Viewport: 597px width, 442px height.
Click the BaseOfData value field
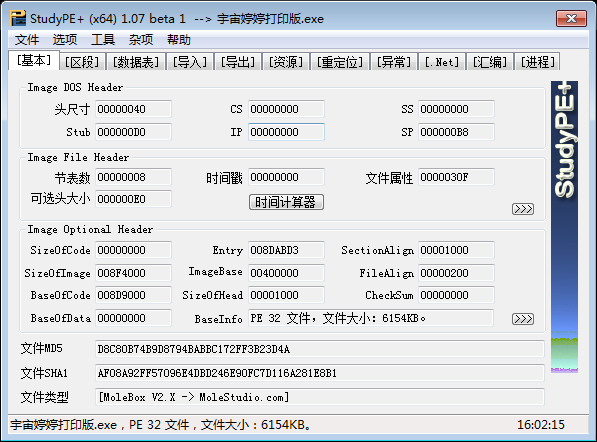coord(133,318)
